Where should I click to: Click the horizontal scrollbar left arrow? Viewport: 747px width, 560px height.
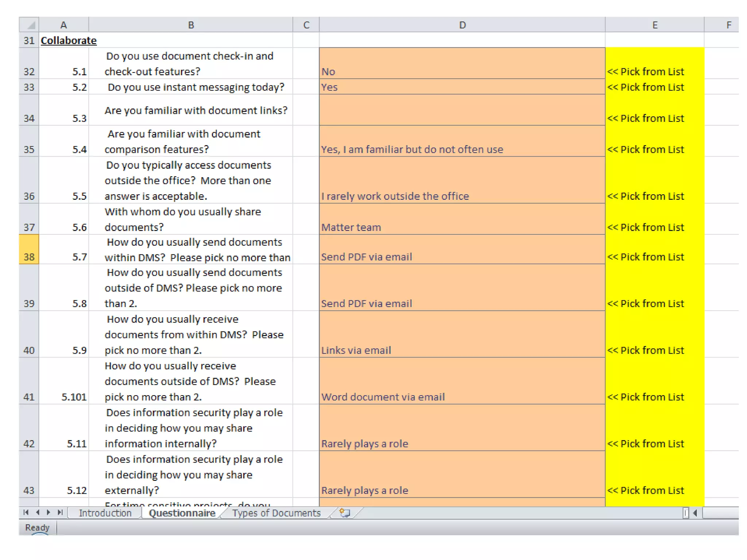point(695,513)
